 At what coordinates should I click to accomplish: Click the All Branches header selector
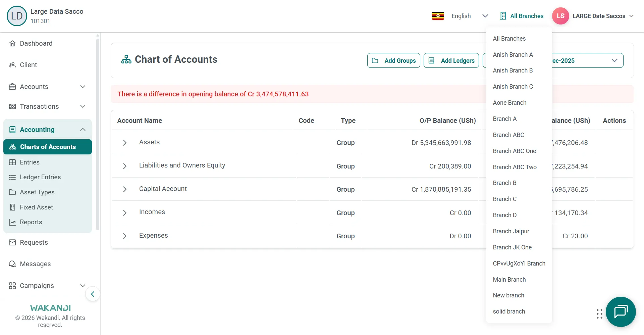point(522,16)
